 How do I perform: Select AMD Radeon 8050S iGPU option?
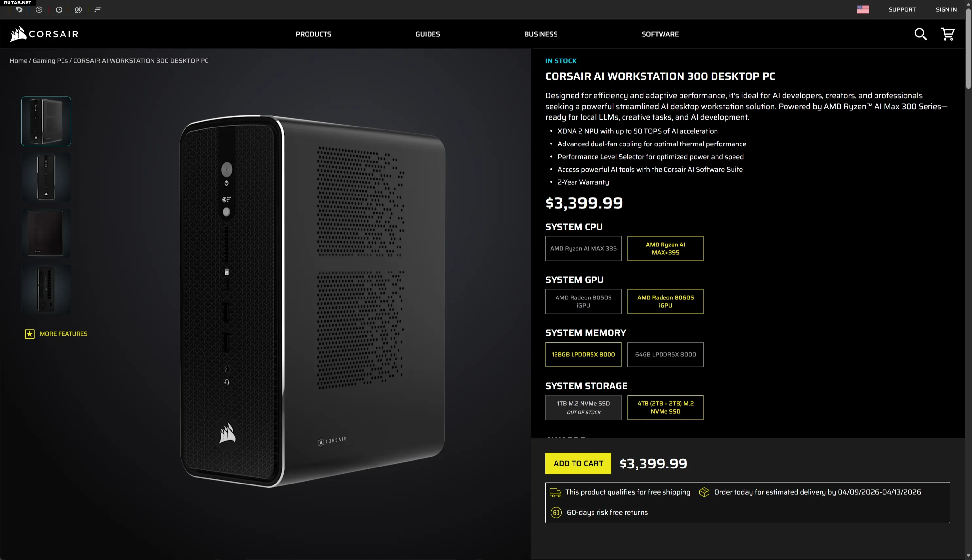(x=583, y=301)
